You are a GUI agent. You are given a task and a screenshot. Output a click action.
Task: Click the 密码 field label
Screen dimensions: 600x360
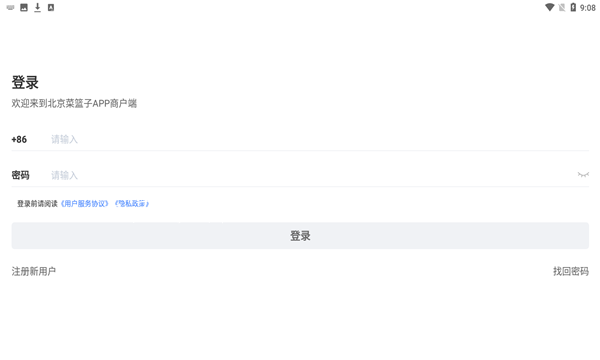(20, 175)
